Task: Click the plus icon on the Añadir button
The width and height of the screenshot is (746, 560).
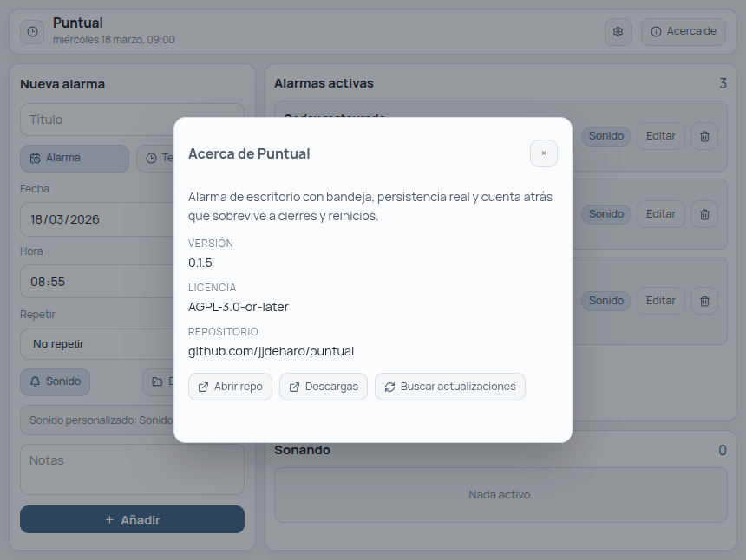Action: 108,519
